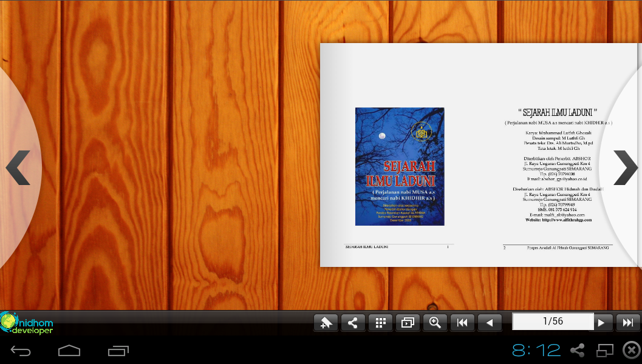Go to the previous page with the toolbar arrow

[490, 323]
